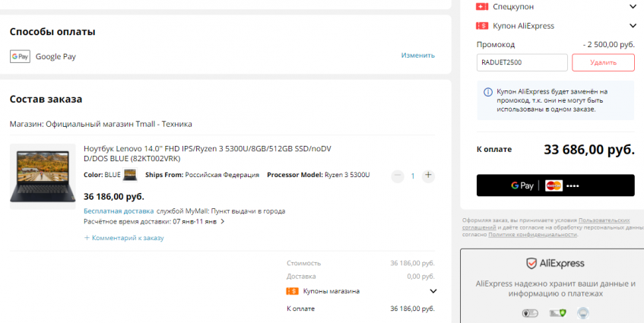Click the blue info icon in notice

click(487, 91)
